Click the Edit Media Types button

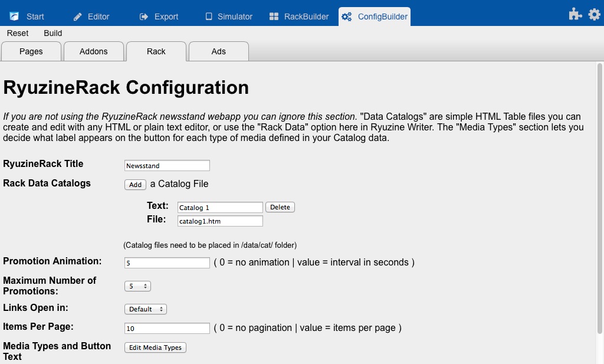click(155, 347)
